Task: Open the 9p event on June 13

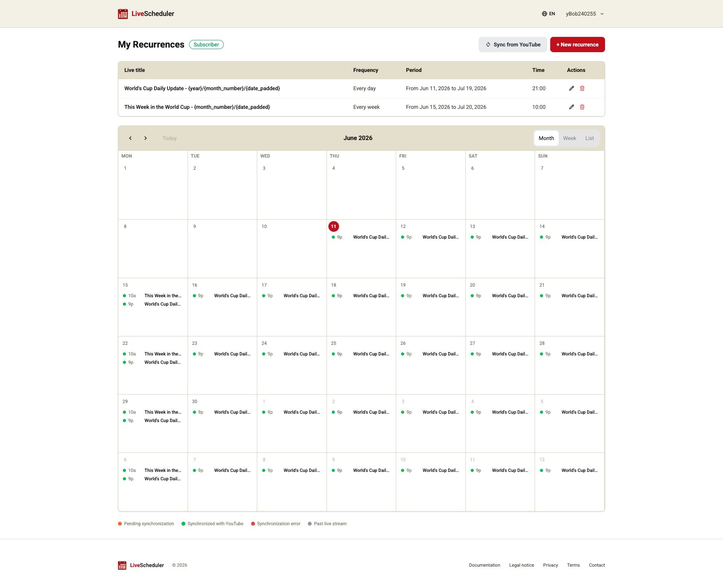Action: (500, 237)
